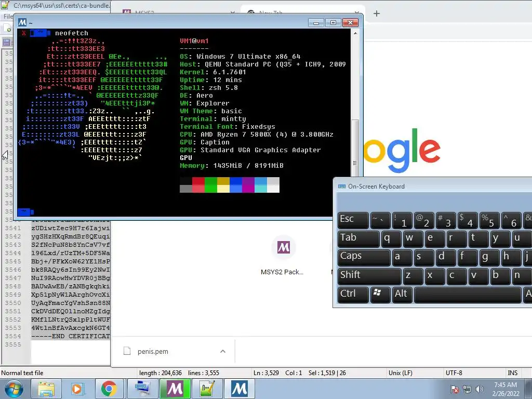Screen dimensions: 532x399
Task: Click the On-Screen Keyboard title bar icon
Action: (342, 187)
